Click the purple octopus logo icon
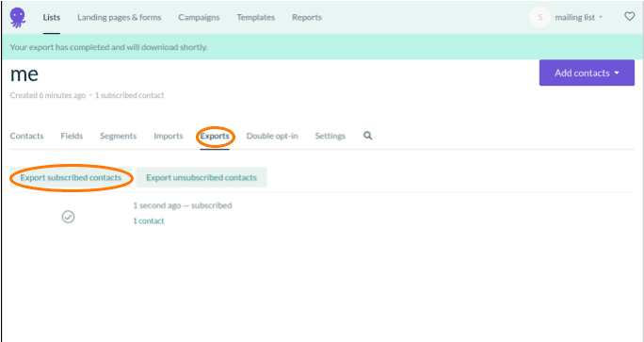The width and height of the screenshot is (644, 342). click(18, 18)
